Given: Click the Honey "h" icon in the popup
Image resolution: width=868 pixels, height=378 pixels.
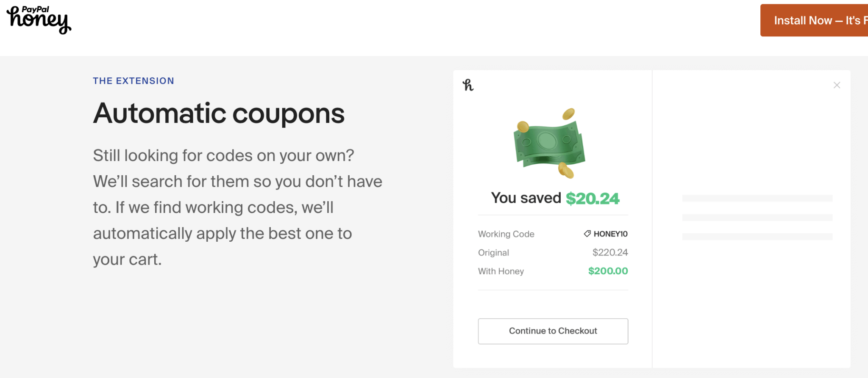Looking at the screenshot, I should pyautogui.click(x=468, y=85).
